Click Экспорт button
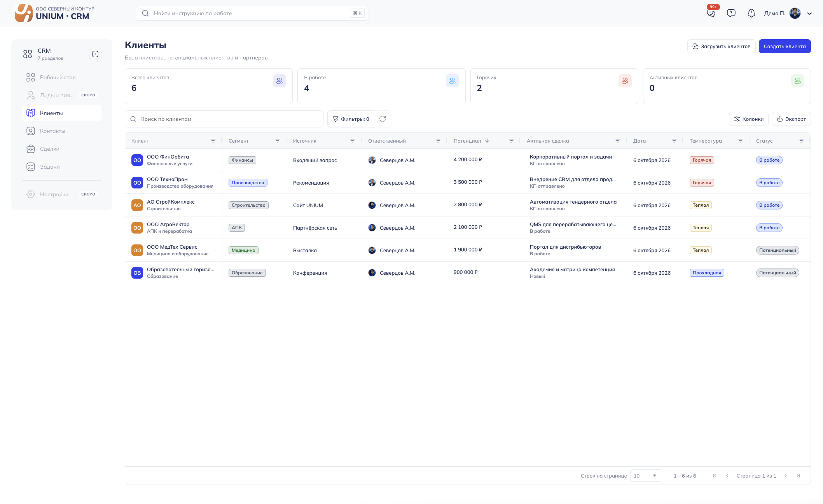Image resolution: width=823 pixels, height=504 pixels. 791,119
